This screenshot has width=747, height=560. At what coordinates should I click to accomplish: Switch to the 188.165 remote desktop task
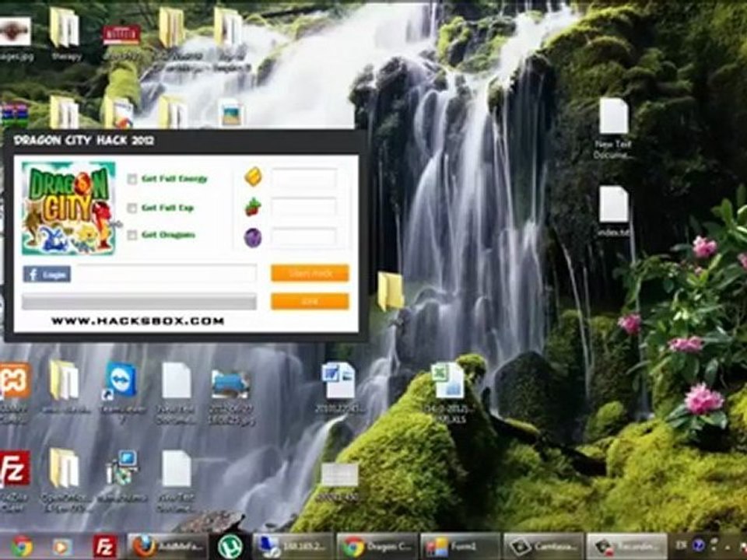click(x=293, y=547)
